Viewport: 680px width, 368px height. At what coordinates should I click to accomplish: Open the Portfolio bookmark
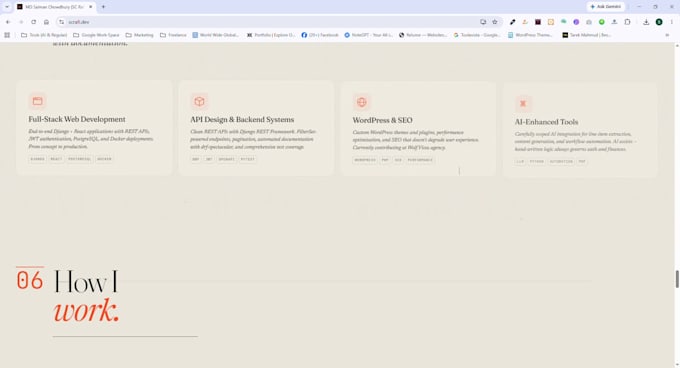coord(271,35)
